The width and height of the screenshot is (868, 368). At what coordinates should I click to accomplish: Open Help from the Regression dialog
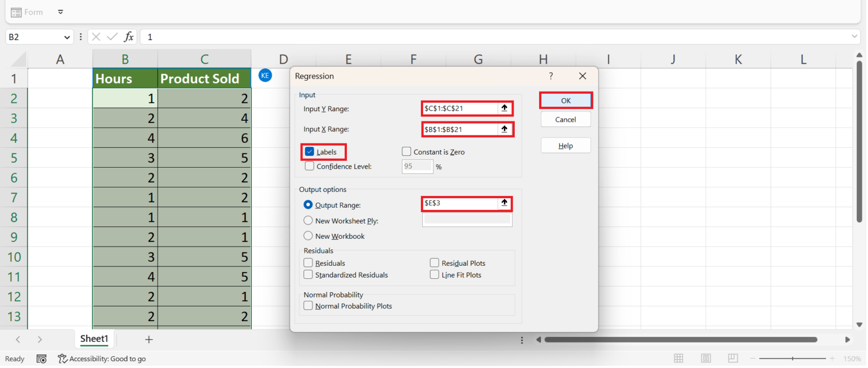(x=566, y=145)
